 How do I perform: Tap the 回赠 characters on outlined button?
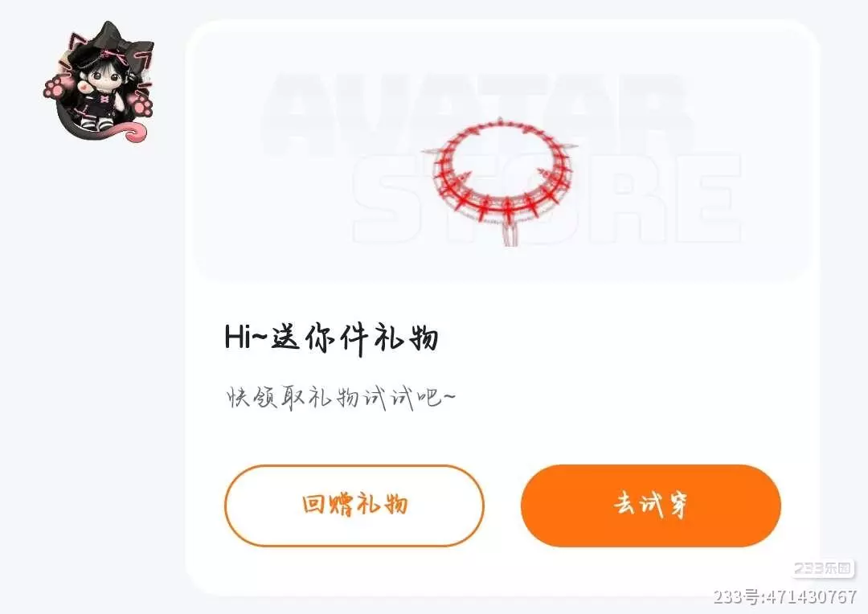(x=328, y=505)
